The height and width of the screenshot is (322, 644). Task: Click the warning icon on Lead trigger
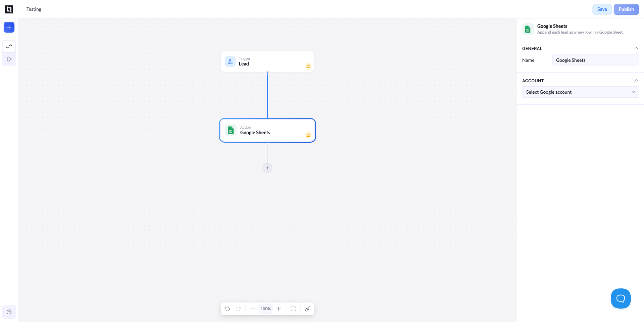click(x=308, y=66)
